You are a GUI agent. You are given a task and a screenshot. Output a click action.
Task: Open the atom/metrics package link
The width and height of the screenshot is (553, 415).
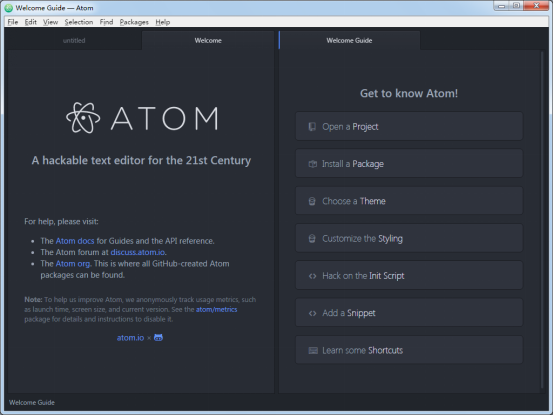click(x=217, y=310)
